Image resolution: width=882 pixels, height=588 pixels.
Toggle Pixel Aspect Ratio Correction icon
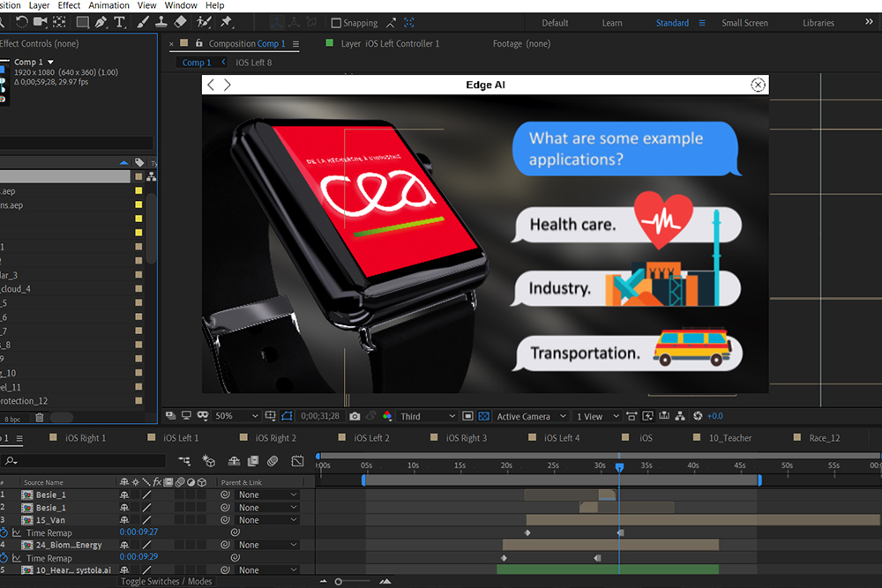[632, 416]
